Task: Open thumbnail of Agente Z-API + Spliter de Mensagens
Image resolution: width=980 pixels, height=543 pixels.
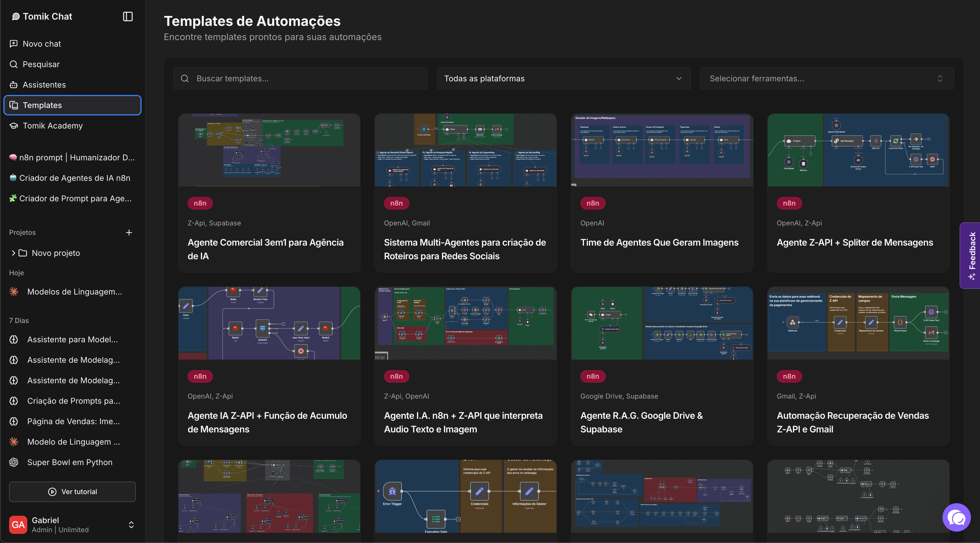Action: (858, 150)
